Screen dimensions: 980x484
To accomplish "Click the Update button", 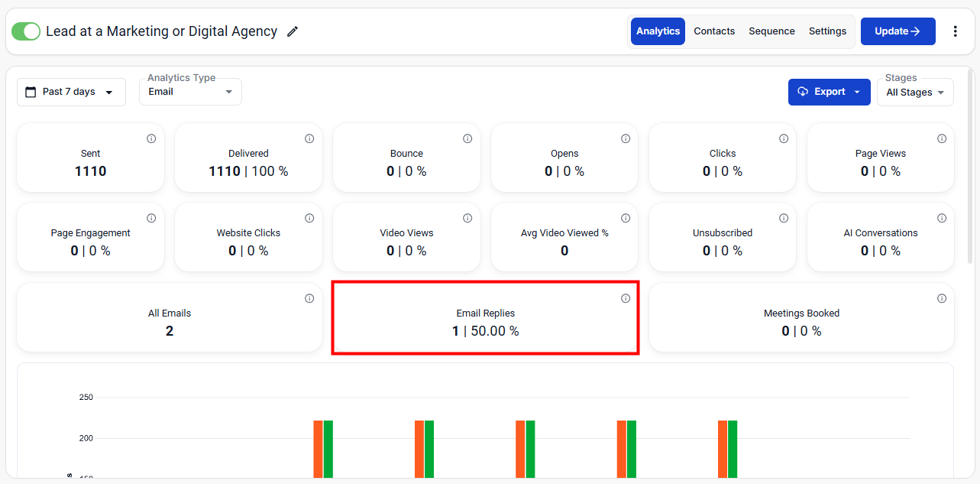I will 898,31.
